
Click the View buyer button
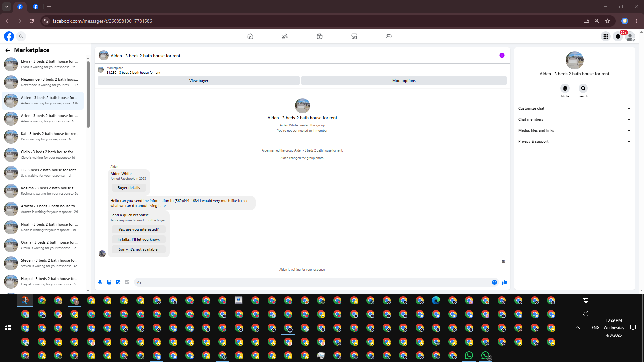[199, 81]
